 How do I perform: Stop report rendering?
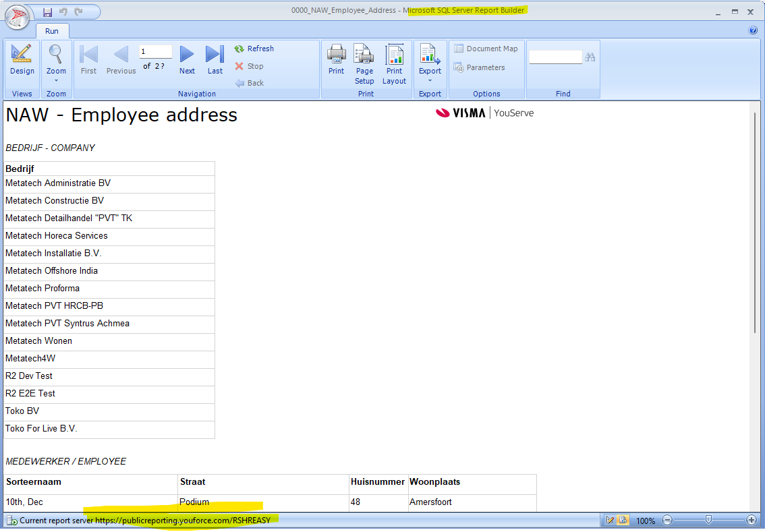coord(249,66)
